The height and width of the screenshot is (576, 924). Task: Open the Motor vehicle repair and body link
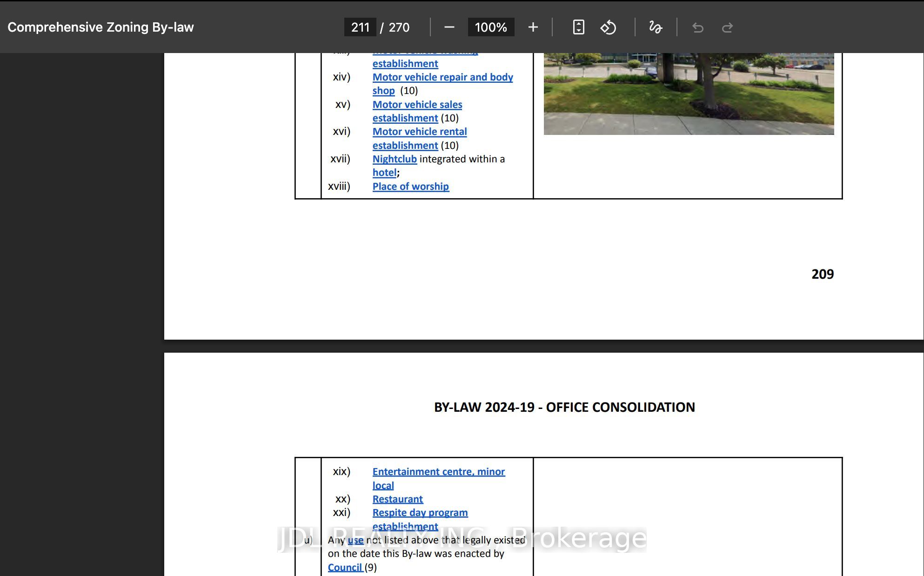(442, 77)
